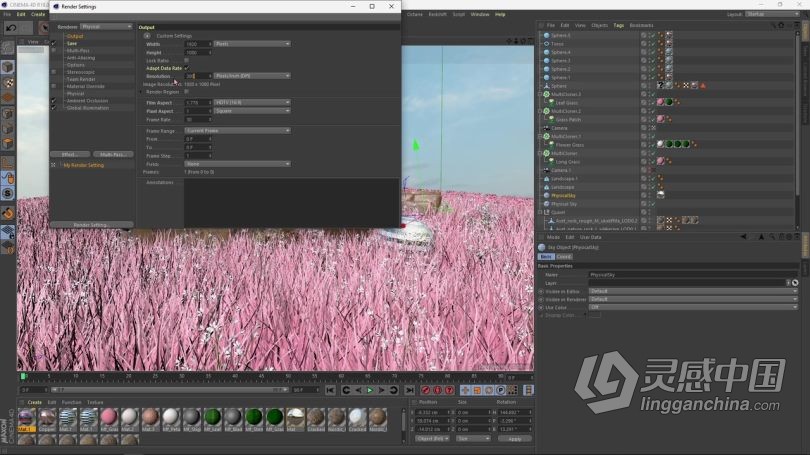Click the Name field showing PhysicalSky
The height and width of the screenshot is (455, 810).
[693, 275]
